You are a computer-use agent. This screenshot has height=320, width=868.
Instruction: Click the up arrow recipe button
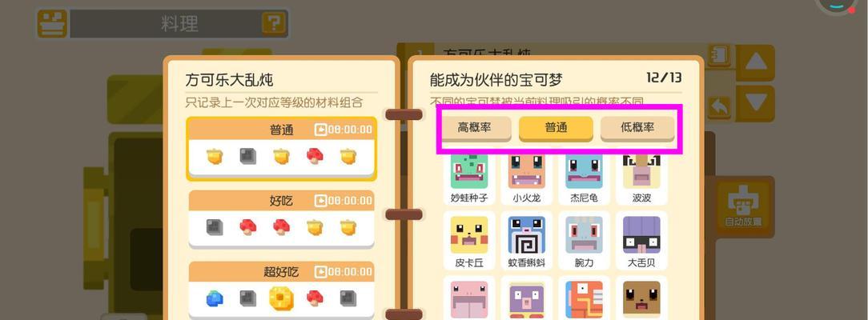pyautogui.click(x=756, y=62)
